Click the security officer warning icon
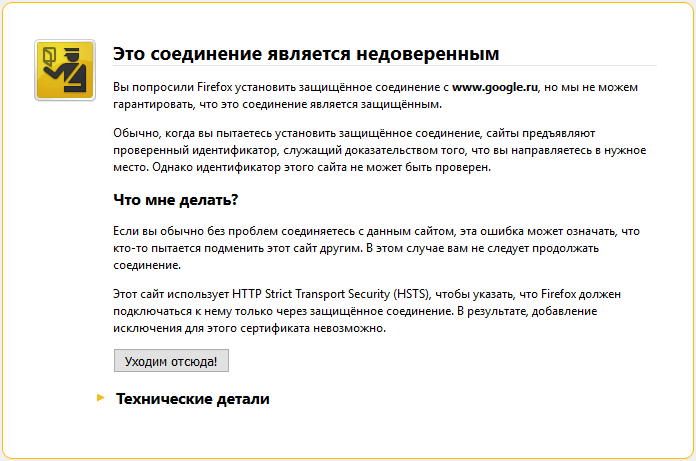Screen dimensions: 696x461 coord(65,70)
